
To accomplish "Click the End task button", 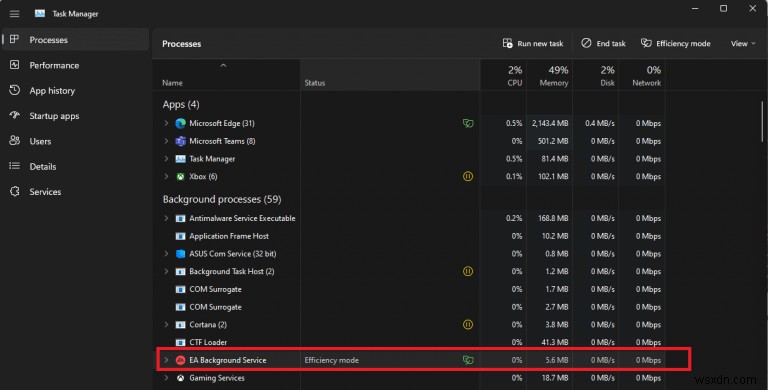I will (603, 44).
